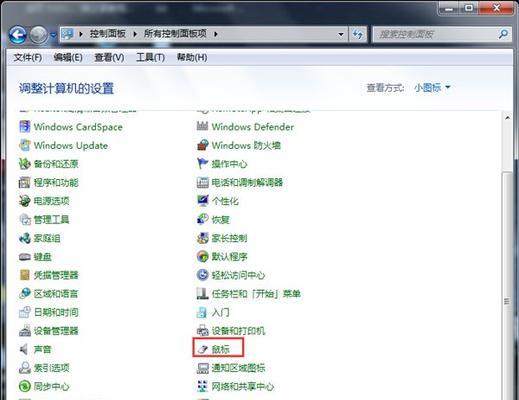
Task: Click the 日期和时间 clock icon
Action: point(25,312)
